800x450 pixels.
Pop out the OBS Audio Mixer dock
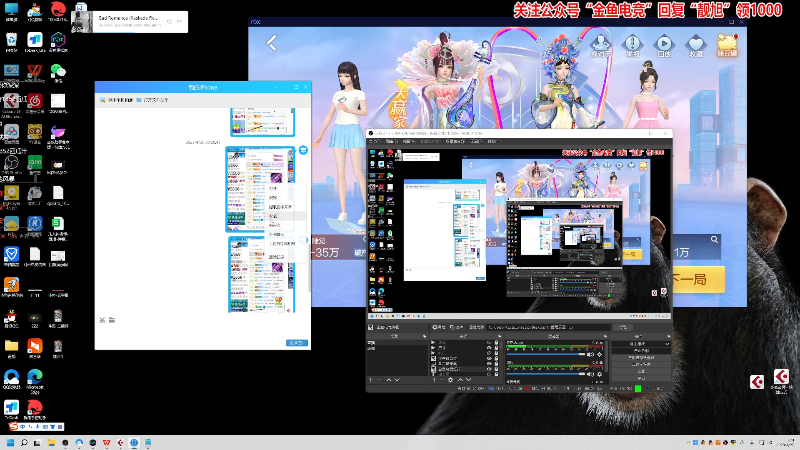pos(605,336)
